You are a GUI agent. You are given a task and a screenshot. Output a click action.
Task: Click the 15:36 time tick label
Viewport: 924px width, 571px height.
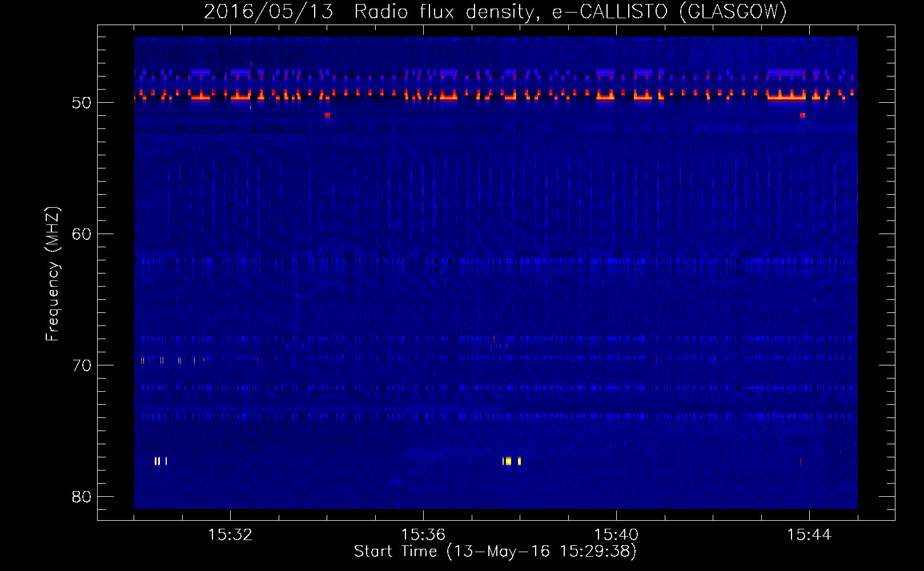click(423, 535)
